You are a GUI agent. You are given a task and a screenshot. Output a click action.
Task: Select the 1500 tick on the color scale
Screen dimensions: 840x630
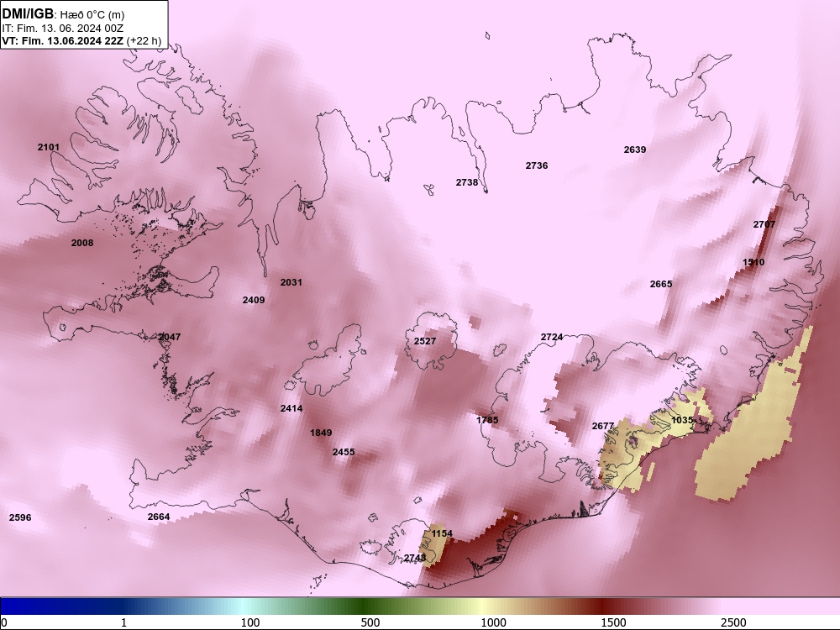point(613,622)
